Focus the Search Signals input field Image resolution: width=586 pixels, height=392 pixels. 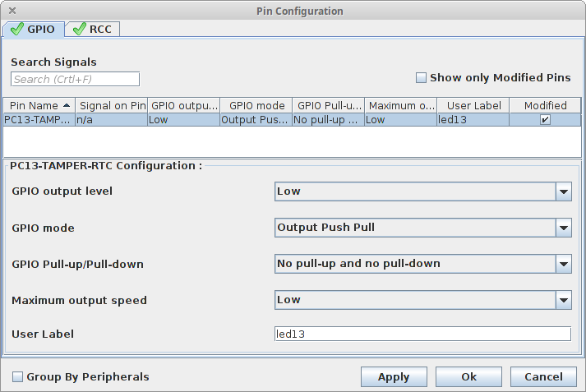click(x=75, y=79)
